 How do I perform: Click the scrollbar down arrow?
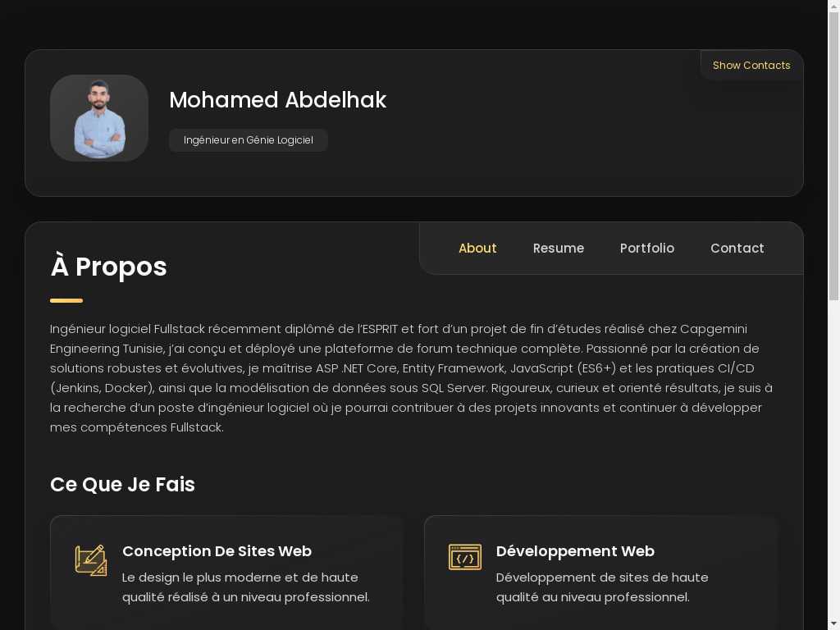[833, 624]
